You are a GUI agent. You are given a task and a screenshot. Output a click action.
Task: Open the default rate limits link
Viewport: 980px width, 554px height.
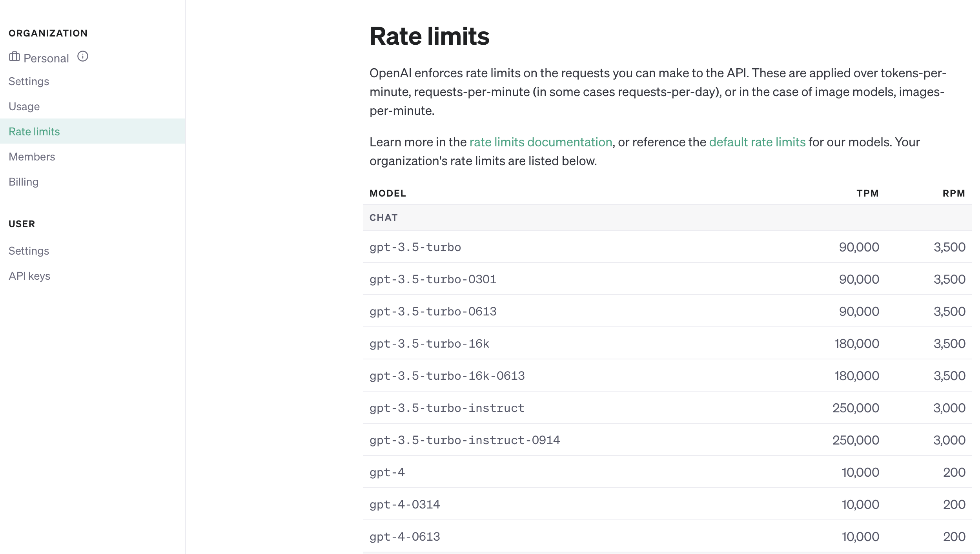(x=757, y=142)
